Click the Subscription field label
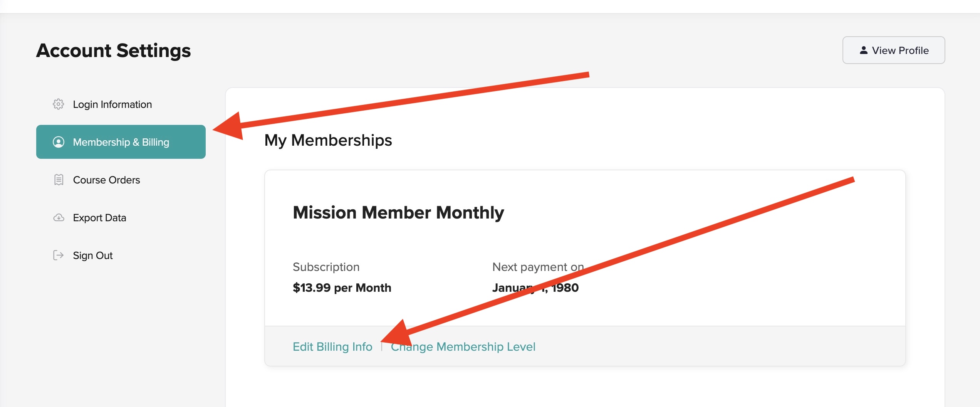The image size is (980, 407). click(x=326, y=267)
